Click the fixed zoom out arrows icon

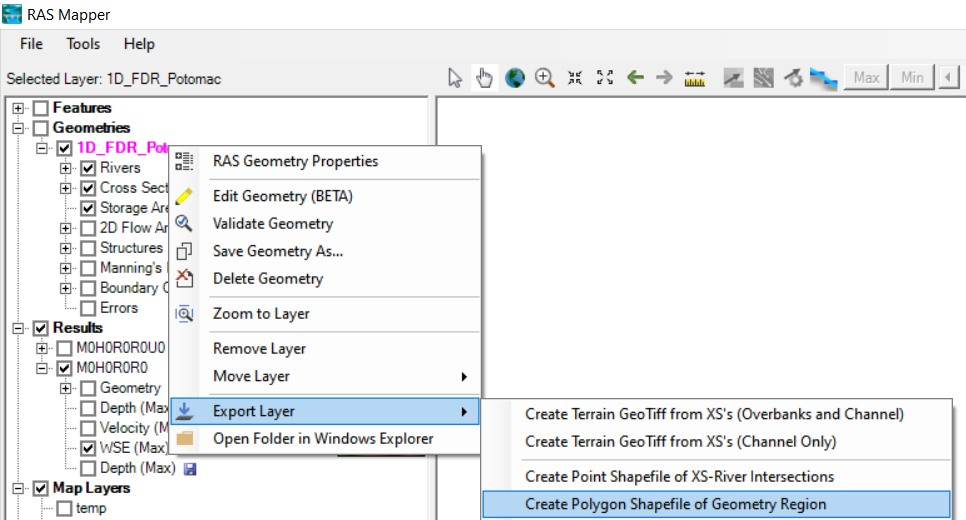[x=605, y=78]
